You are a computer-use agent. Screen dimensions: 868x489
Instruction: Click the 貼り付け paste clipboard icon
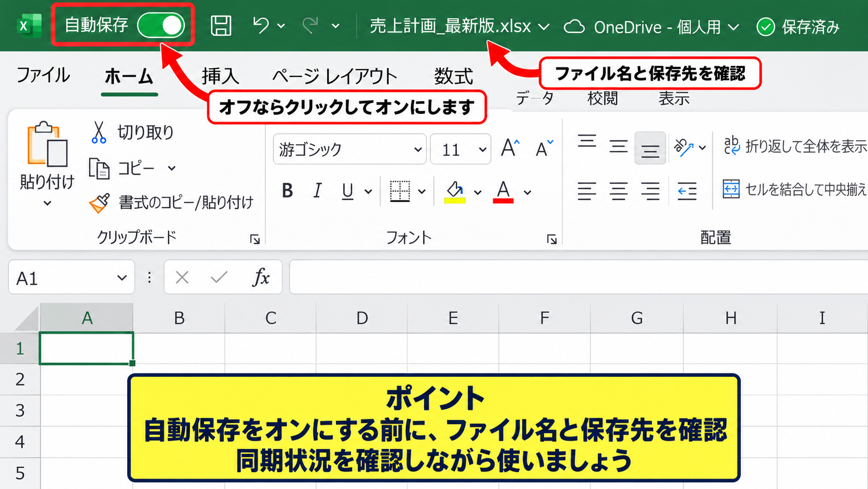[47, 144]
